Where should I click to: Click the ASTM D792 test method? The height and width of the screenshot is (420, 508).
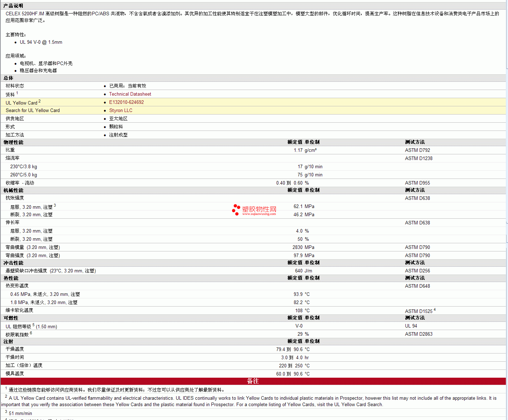tap(418, 150)
